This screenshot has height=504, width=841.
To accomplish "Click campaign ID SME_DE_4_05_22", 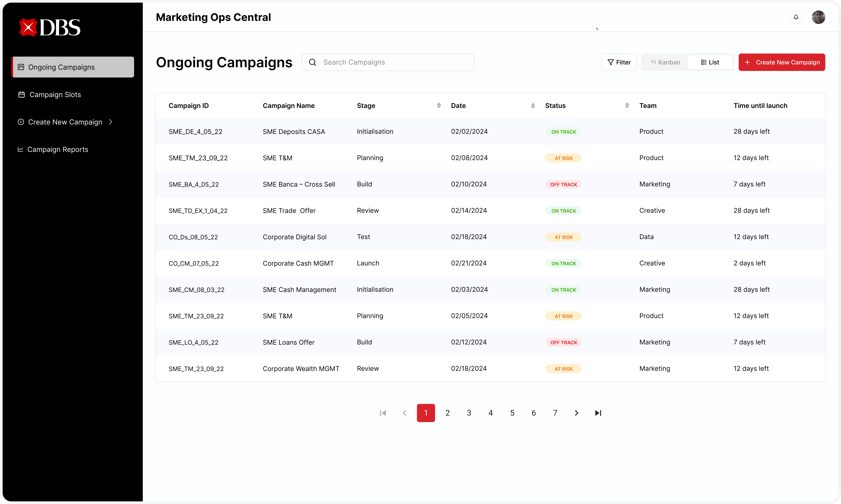I will (195, 132).
